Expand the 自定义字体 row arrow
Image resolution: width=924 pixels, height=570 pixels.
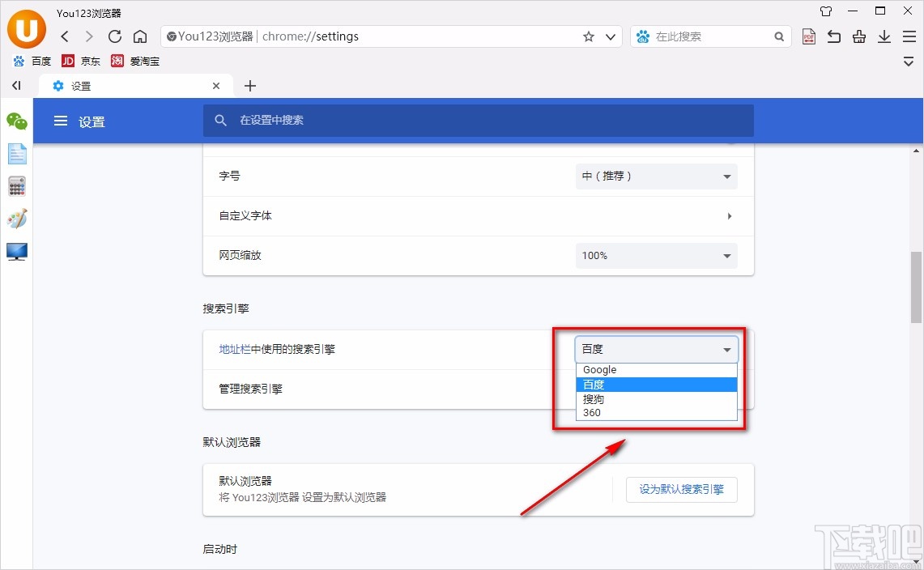point(730,216)
